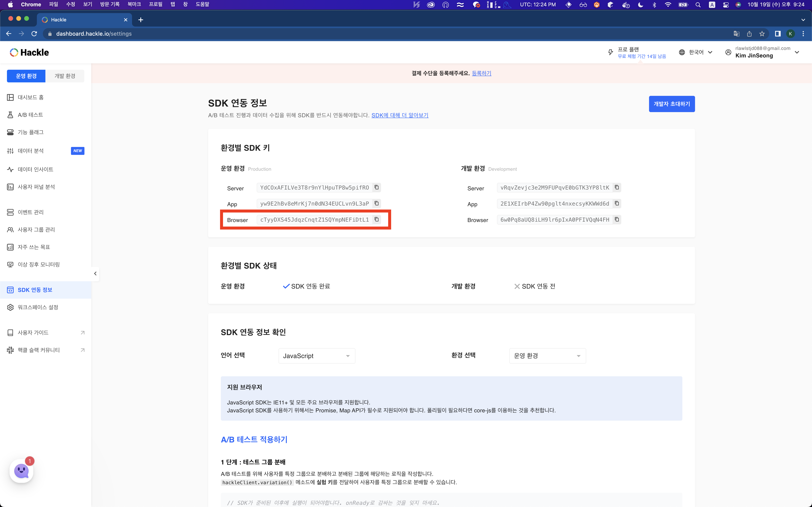Viewport: 812px width, 507px height.
Task: Open the 언어 선택 JavaScript dropdown
Action: (316, 356)
